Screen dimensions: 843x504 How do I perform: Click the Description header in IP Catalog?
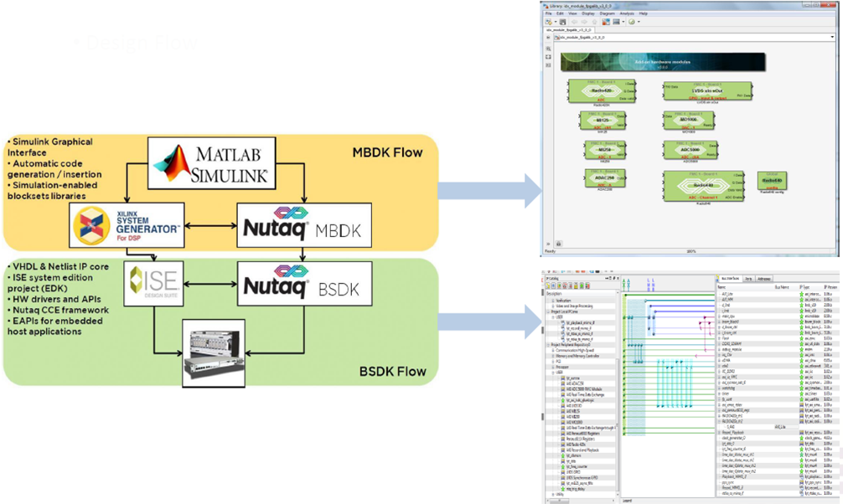pos(554,294)
